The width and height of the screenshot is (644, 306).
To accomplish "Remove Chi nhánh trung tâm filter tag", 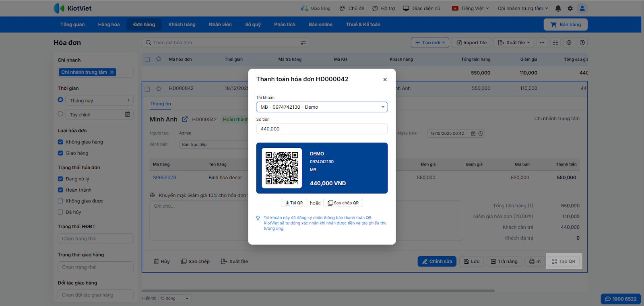I will [x=112, y=72].
